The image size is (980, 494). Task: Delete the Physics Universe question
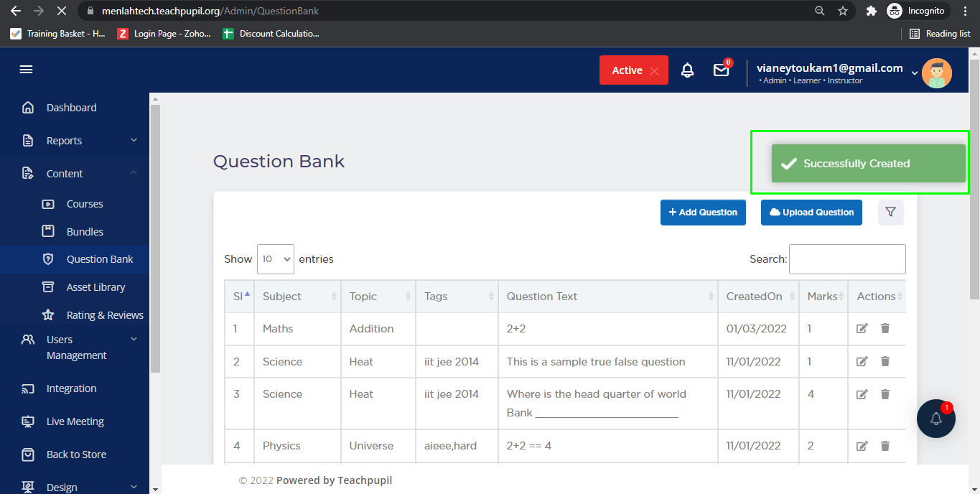[x=885, y=446]
